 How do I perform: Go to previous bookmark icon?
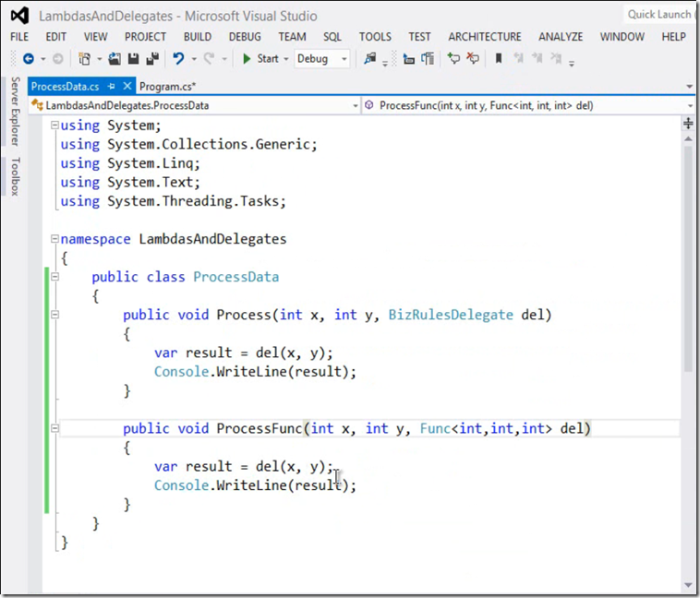coord(518,58)
